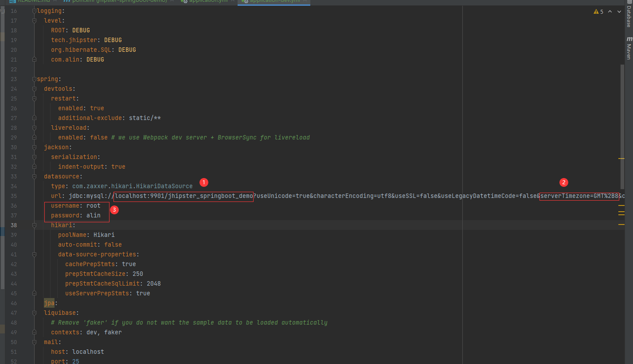Image resolution: width=633 pixels, height=364 pixels.
Task: Click the poolName: Hikari line
Action: point(86,235)
